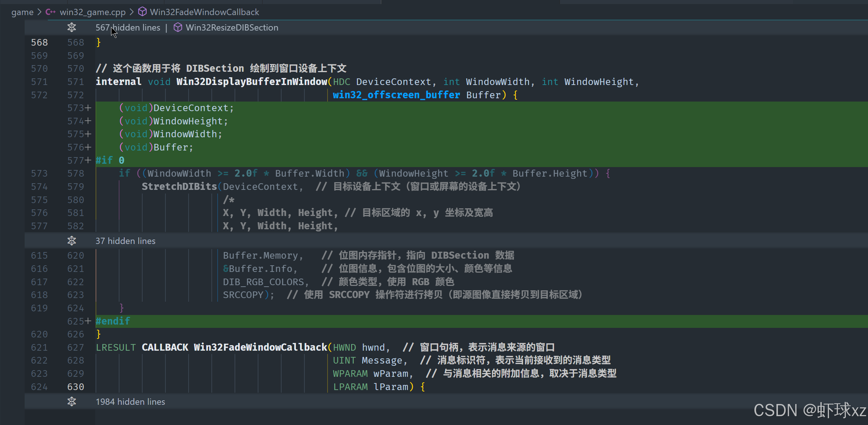The width and height of the screenshot is (868, 425).
Task: Click the unfold icon beside 1984 hidden lines
Action: (72, 401)
